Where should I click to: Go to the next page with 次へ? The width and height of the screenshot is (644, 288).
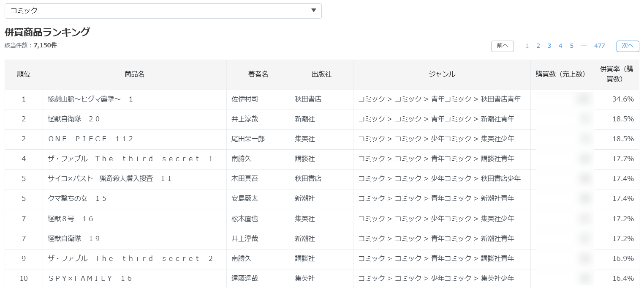click(x=628, y=46)
